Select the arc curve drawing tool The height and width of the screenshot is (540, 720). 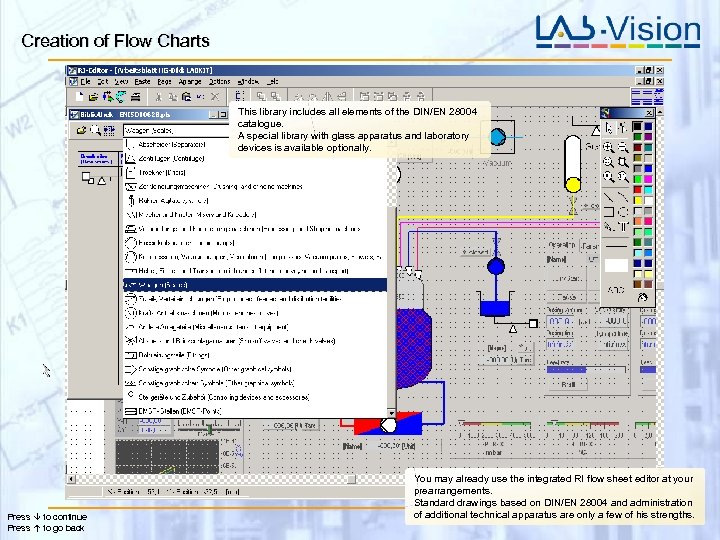[623, 197]
